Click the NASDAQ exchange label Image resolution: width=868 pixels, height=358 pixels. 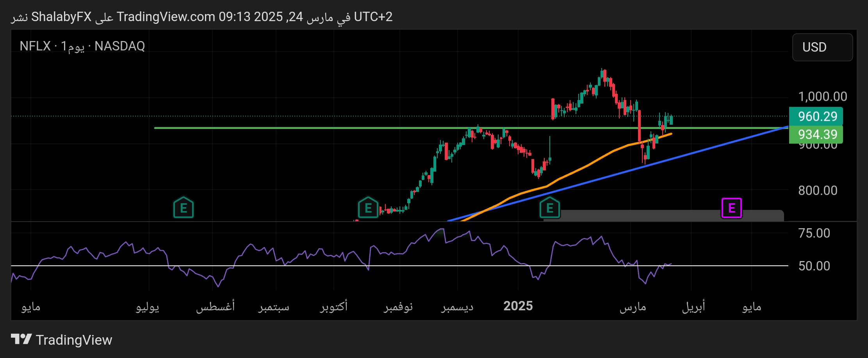coord(119,46)
